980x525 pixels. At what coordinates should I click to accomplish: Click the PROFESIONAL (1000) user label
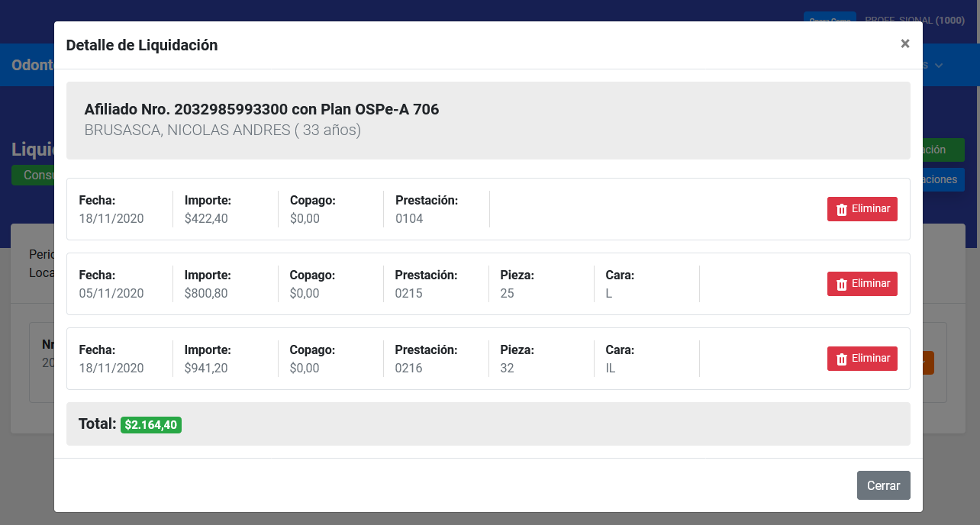tap(914, 21)
